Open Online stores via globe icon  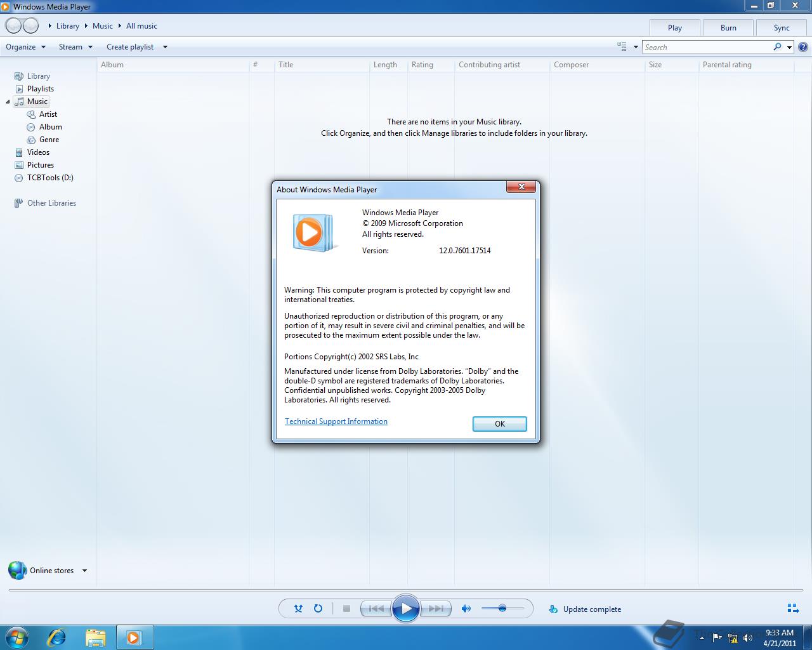click(18, 570)
